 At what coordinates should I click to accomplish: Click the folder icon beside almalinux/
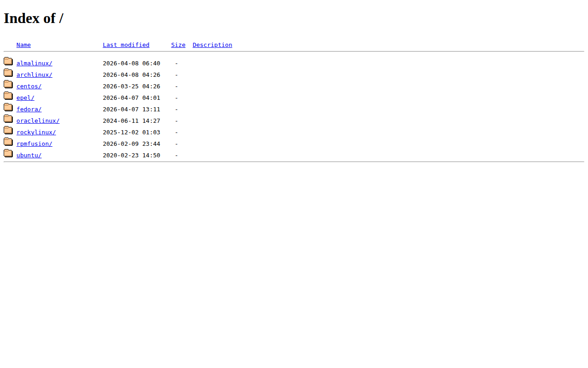8,62
